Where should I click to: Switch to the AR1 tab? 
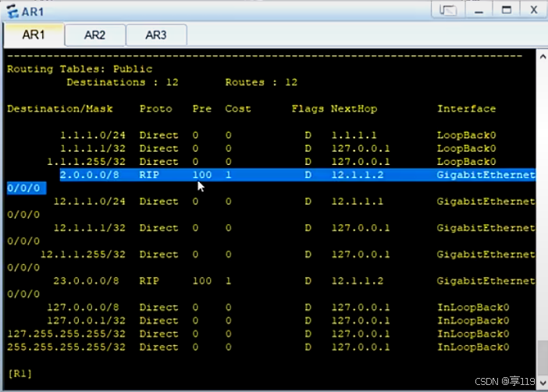pyautogui.click(x=34, y=35)
